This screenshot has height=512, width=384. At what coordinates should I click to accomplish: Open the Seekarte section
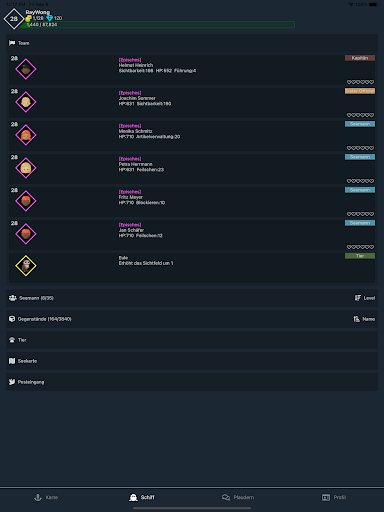pyautogui.click(x=192, y=361)
